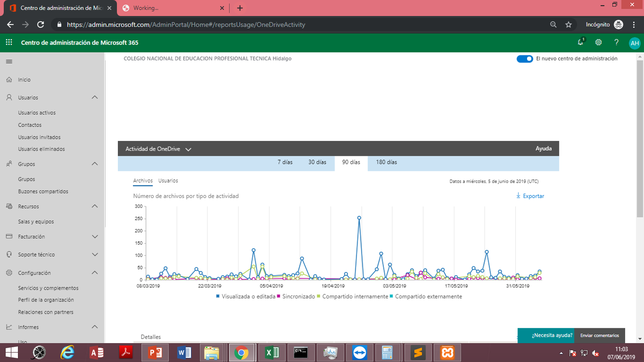Click the Usuarios person icon
The height and width of the screenshot is (362, 644).
[x=9, y=97]
